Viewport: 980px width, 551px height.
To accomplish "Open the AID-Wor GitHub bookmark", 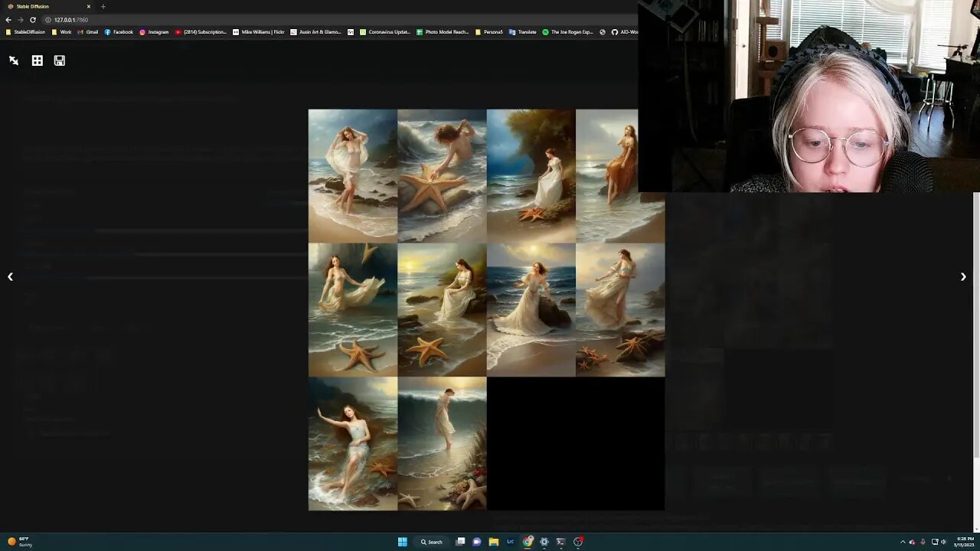I will (624, 32).
